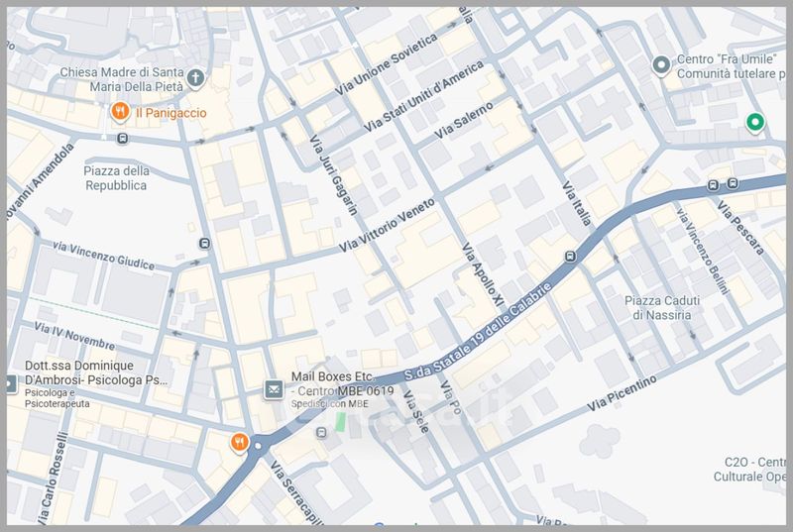Screen dimensions: 793x532
Task: Click the Centro "Fra Umile" location pin
Action: coord(660,65)
